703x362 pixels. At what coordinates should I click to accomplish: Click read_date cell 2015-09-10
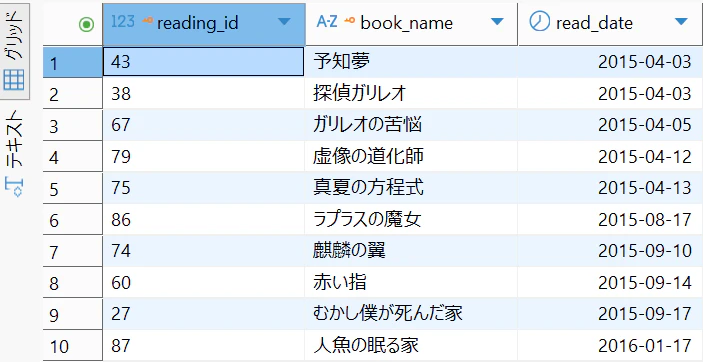(611, 251)
